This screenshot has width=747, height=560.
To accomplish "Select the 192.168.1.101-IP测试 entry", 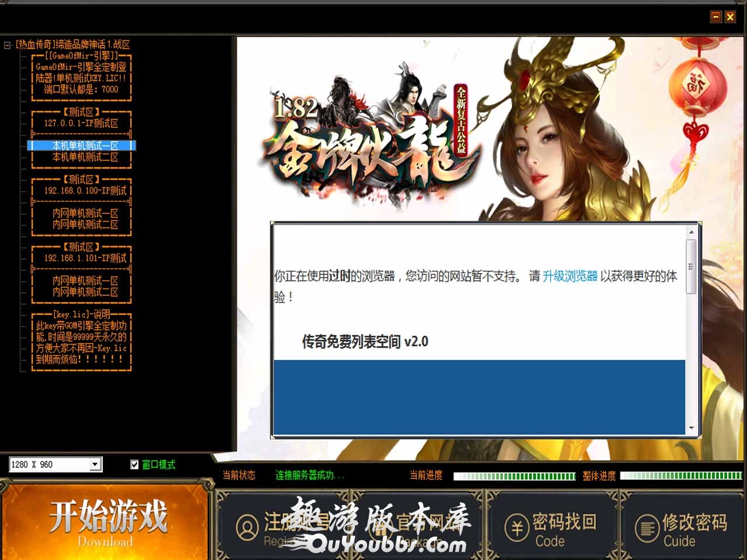I will coord(85,257).
